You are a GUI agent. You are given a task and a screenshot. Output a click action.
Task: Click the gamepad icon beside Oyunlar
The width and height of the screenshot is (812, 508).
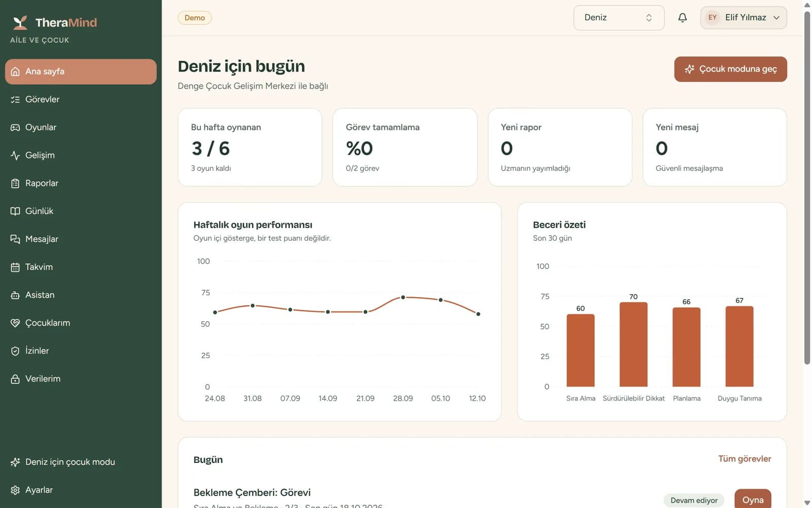[15, 128]
